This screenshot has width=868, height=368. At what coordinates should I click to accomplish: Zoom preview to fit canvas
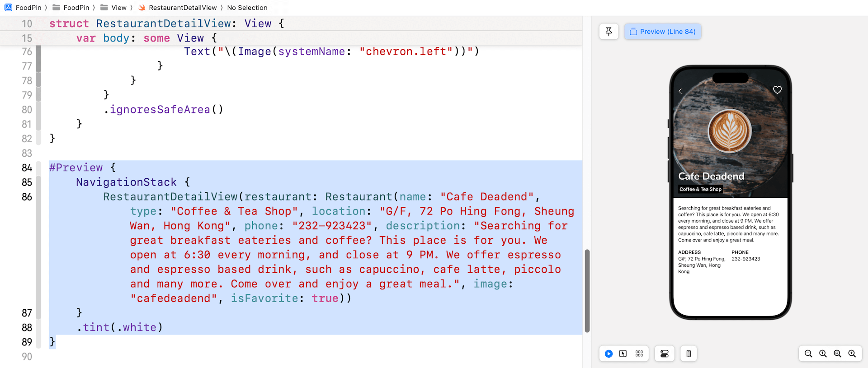point(837,354)
